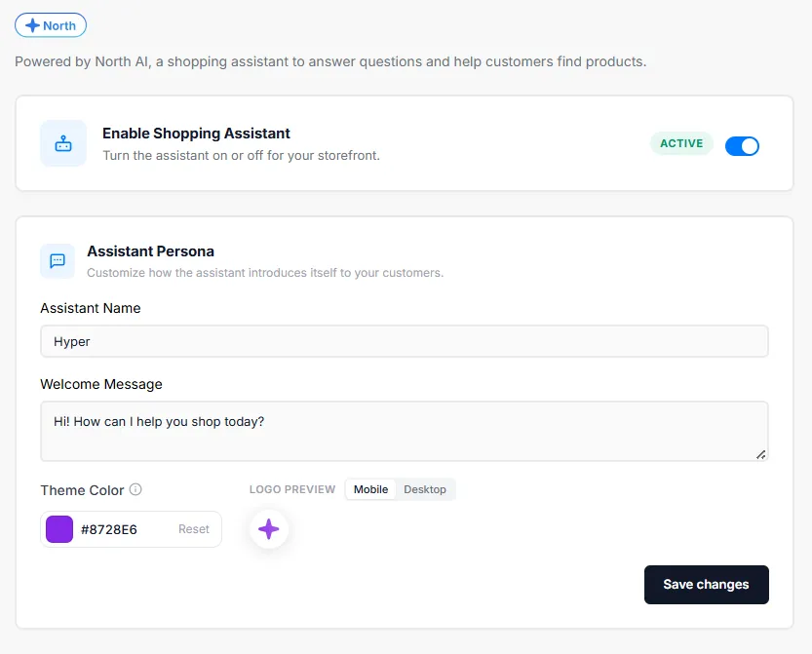Click the Welcome Message label
Viewport: 812px width, 654px height.
pos(101,384)
